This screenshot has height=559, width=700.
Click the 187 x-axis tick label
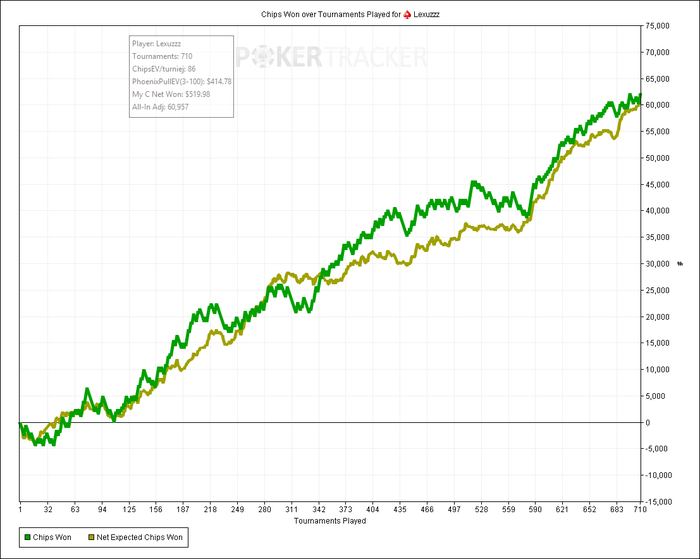coord(183,509)
